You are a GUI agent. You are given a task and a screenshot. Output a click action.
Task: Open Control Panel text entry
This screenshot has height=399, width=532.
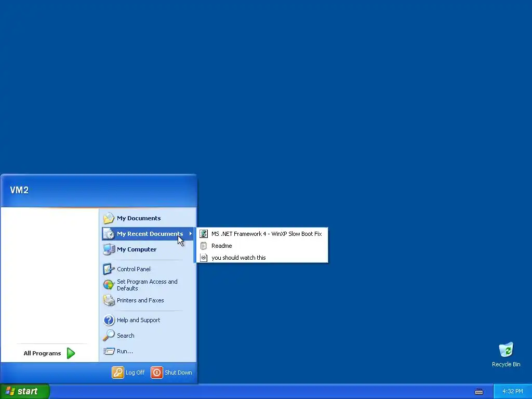(134, 269)
